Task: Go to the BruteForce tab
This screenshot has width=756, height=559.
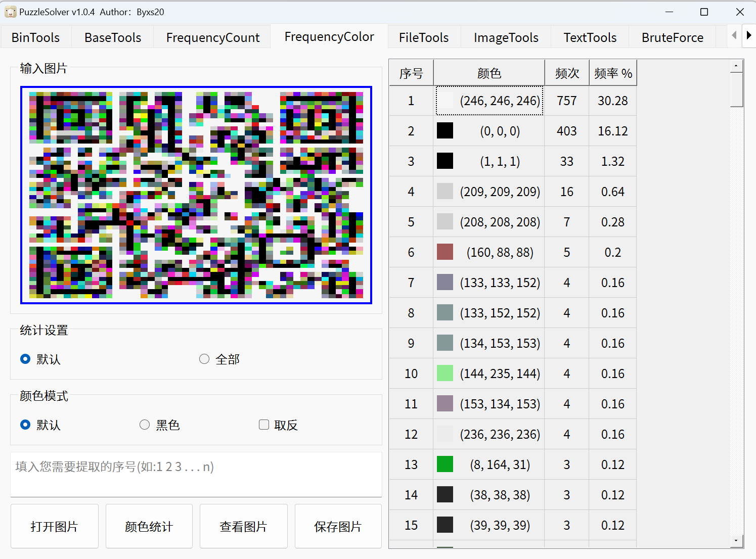Action: point(673,37)
